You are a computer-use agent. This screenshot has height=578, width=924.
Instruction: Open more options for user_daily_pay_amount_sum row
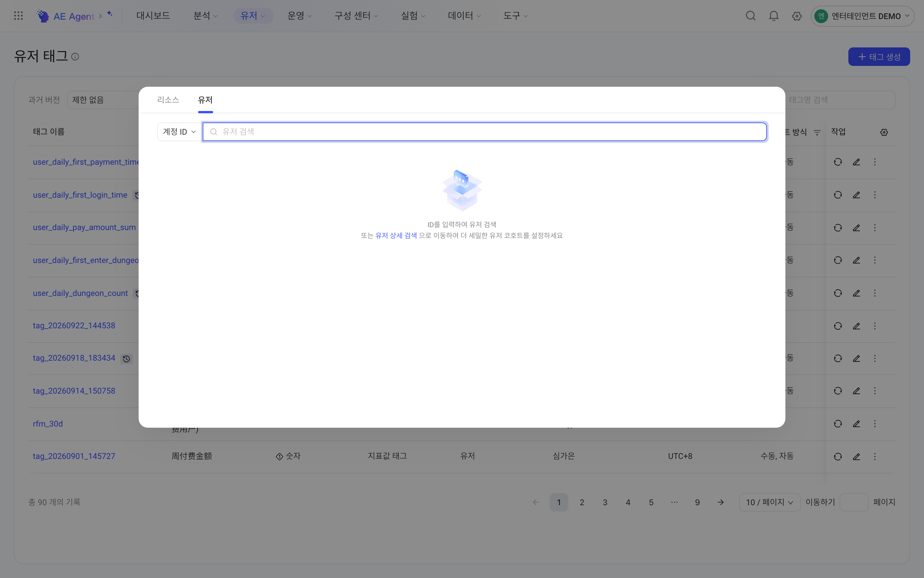[x=875, y=228]
